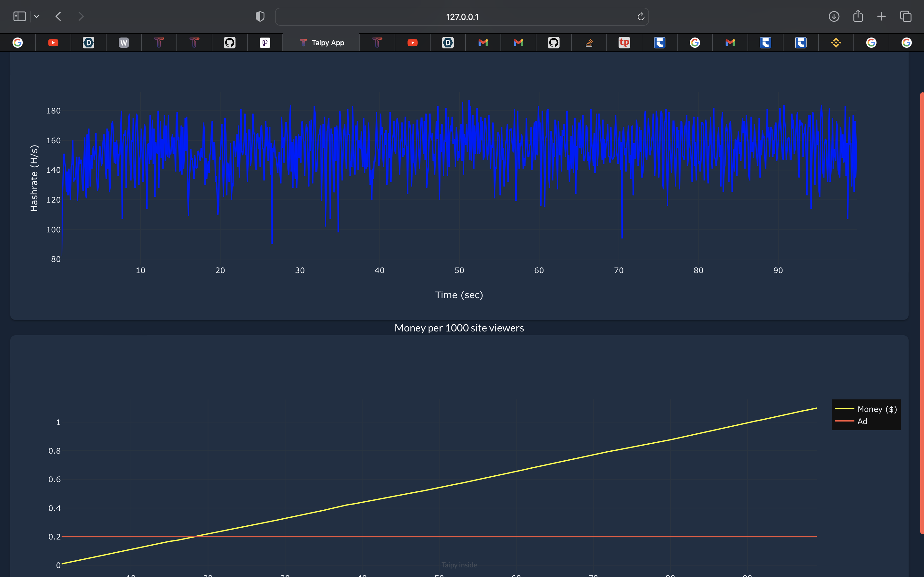This screenshot has height=577, width=924.
Task: Click the share icon
Action: point(858,16)
